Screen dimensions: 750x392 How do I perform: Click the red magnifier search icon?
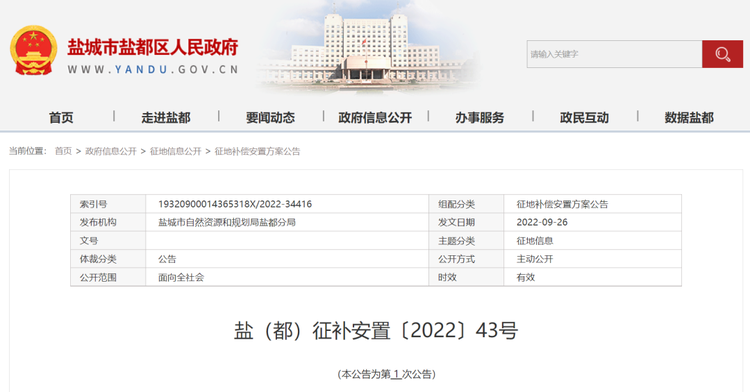(x=722, y=54)
